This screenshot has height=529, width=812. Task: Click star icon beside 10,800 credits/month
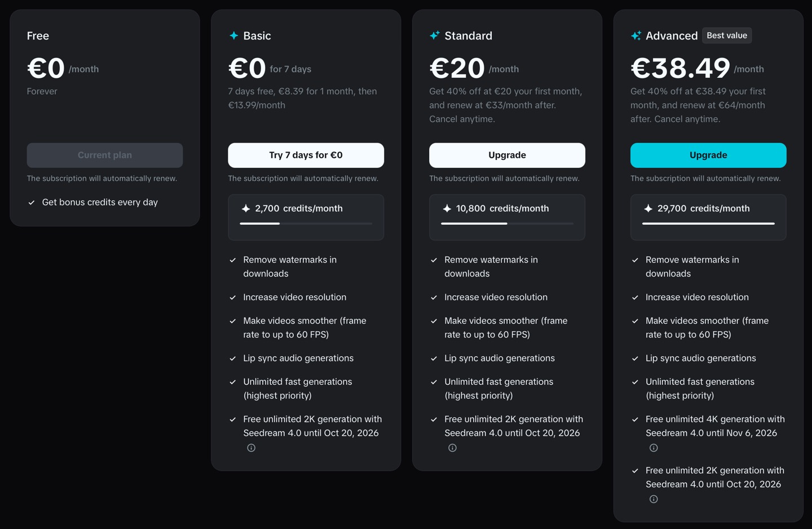coord(447,208)
